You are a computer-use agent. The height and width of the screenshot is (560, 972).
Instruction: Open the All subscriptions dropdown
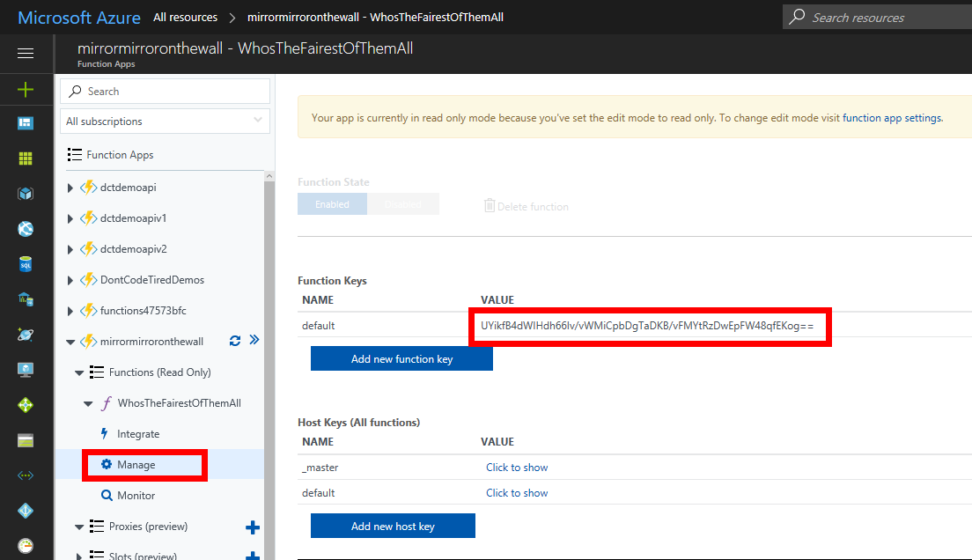coord(165,122)
